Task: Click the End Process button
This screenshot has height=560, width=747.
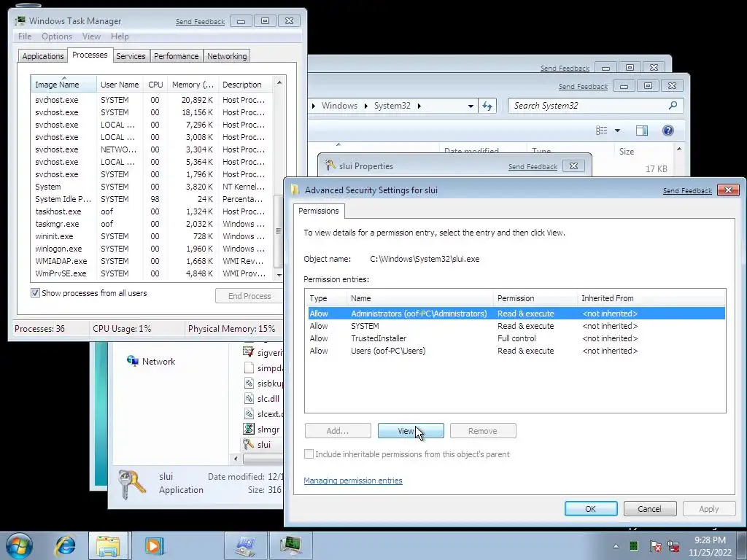Action: click(249, 296)
